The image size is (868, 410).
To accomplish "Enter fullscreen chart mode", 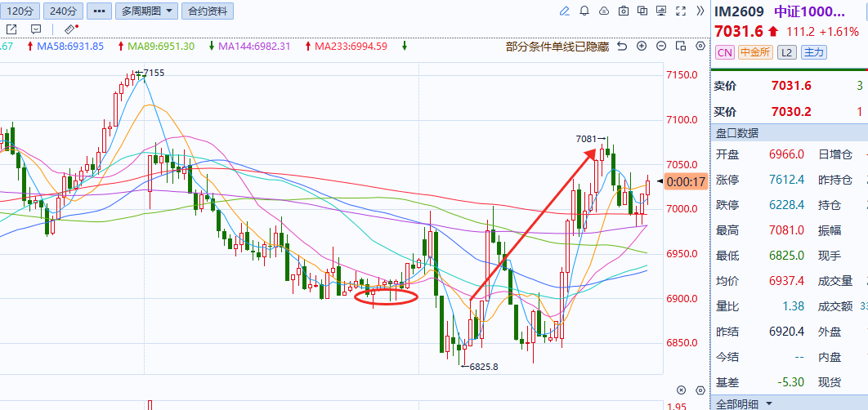I will [x=681, y=11].
